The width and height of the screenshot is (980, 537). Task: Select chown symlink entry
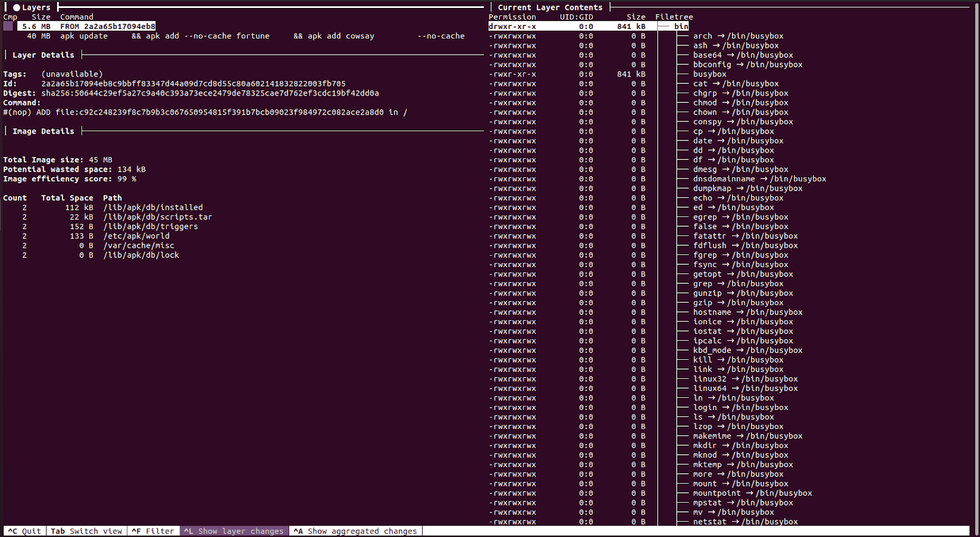[741, 112]
